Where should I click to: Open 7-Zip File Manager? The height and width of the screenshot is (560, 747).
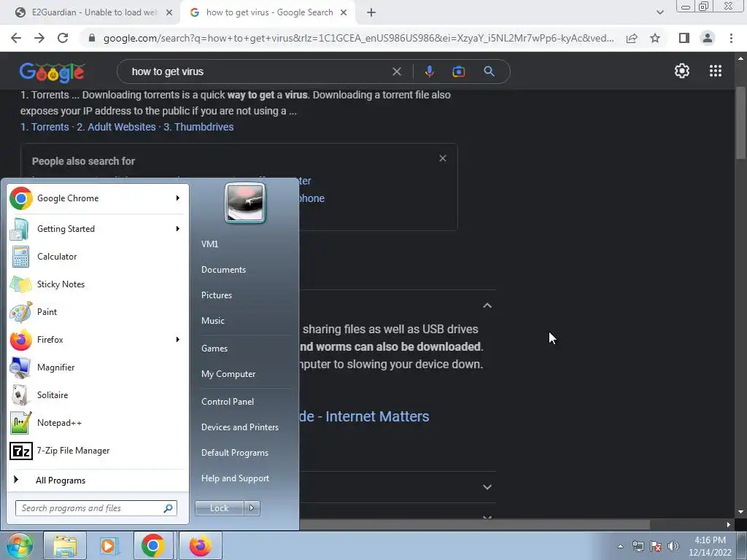coord(98,451)
